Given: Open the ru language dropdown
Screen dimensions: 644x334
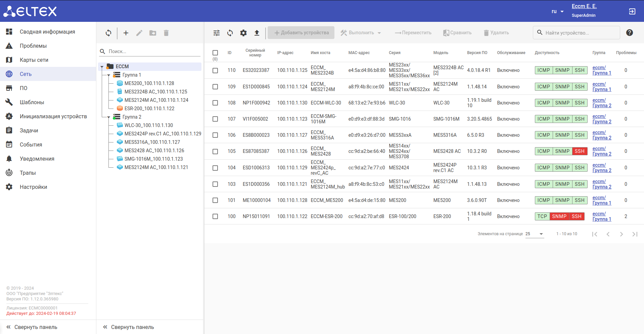Looking at the screenshot, I should click(x=557, y=11).
